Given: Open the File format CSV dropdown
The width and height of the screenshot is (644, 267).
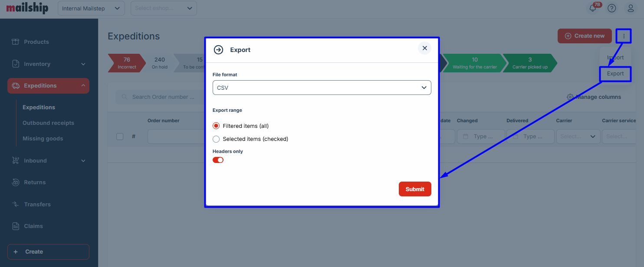Looking at the screenshot, I should (x=322, y=88).
